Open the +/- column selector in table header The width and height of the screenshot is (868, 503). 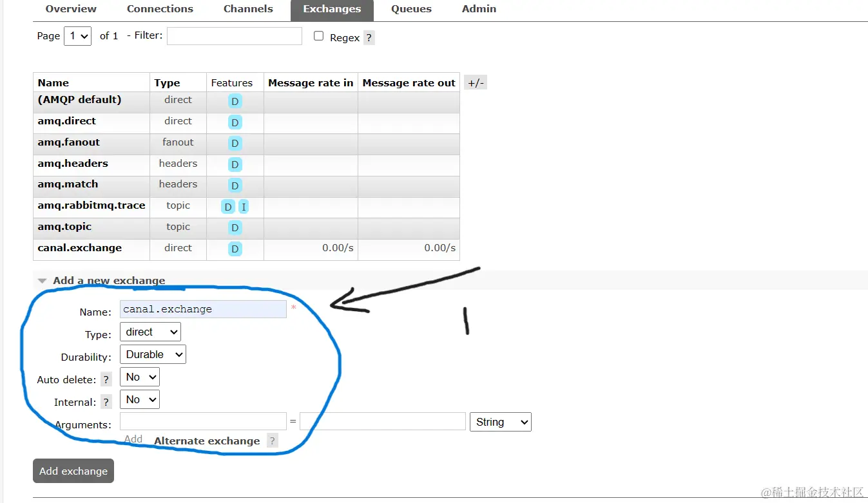tap(475, 82)
